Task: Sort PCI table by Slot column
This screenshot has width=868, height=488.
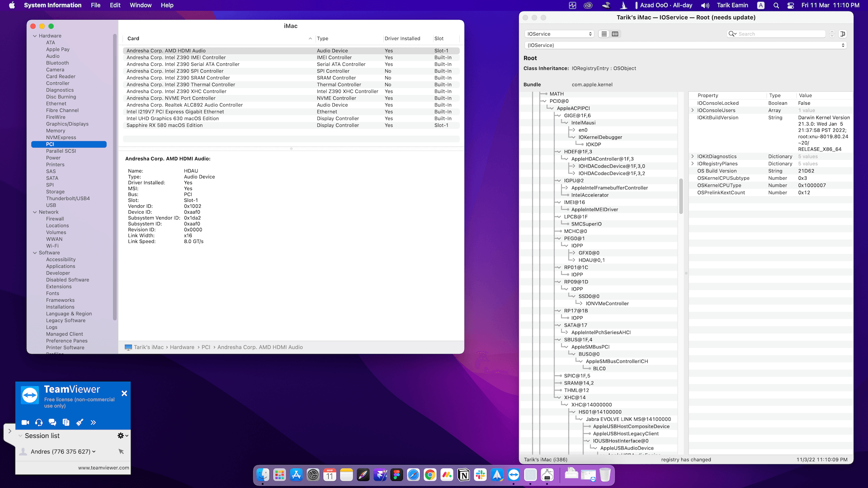Action: coord(446,39)
